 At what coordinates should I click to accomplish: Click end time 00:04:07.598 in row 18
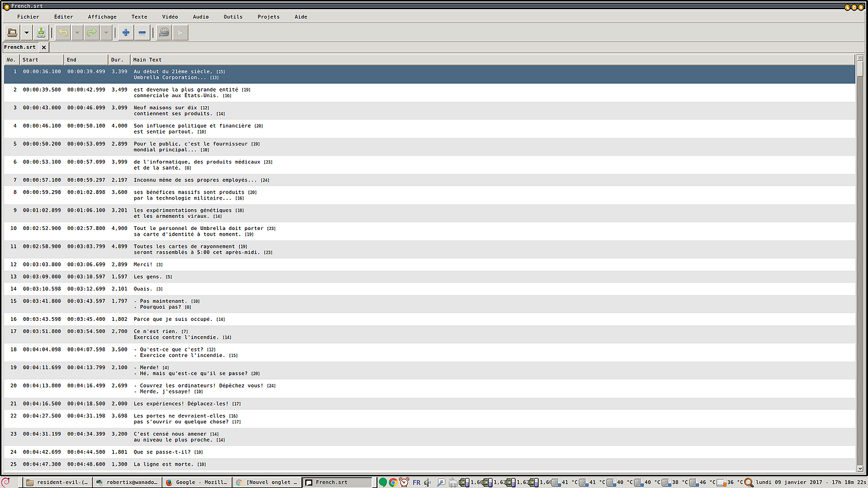click(86, 350)
